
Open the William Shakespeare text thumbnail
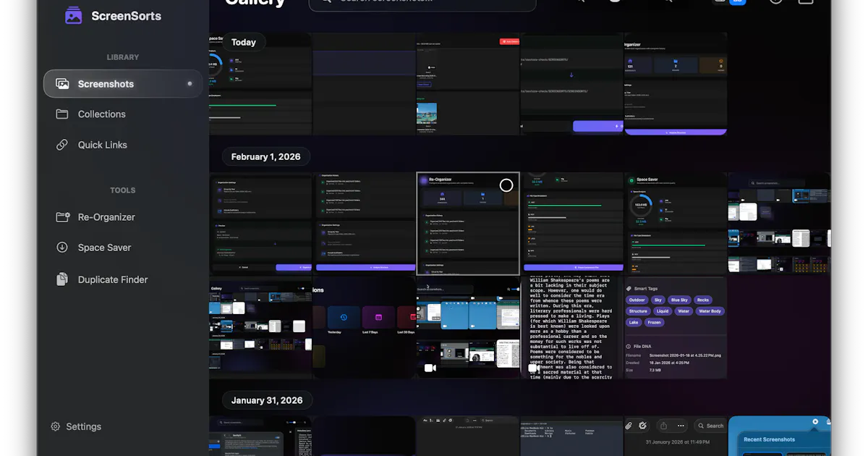(571, 328)
